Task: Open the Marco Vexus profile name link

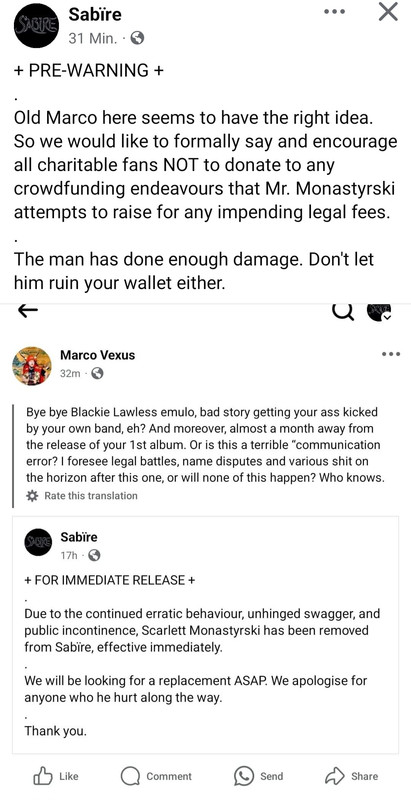Action: 97,355
